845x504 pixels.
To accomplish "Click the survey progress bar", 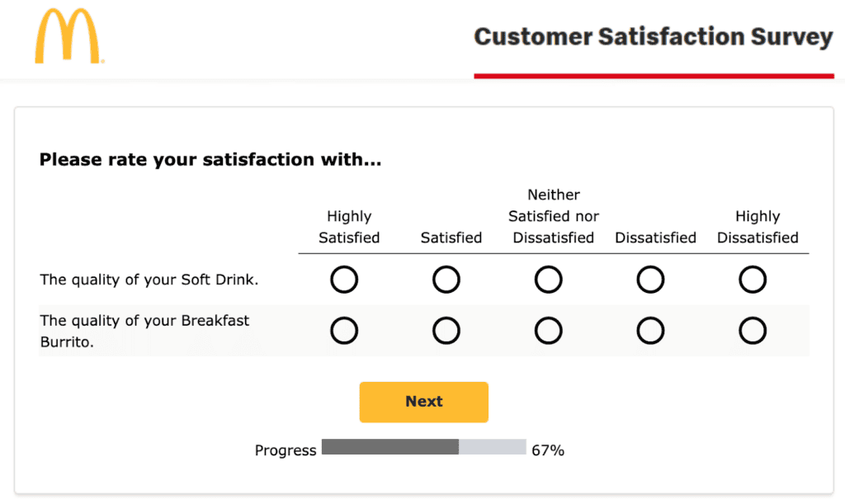I will coord(423,447).
